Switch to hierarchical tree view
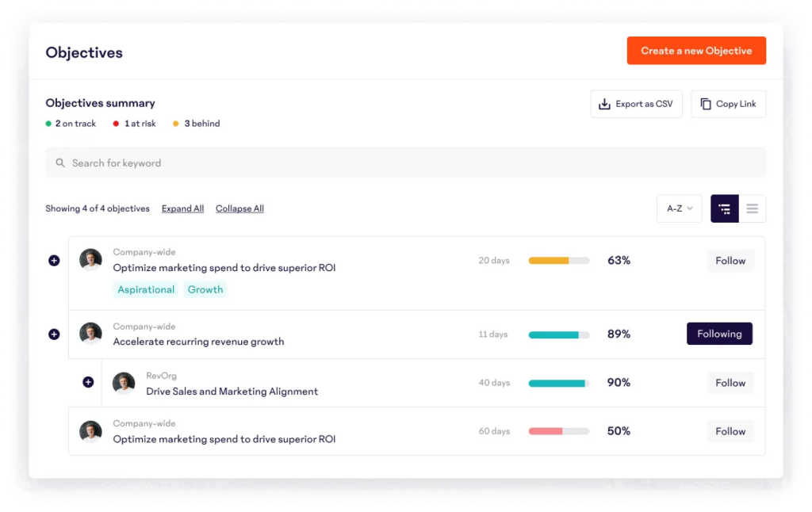 tap(724, 208)
